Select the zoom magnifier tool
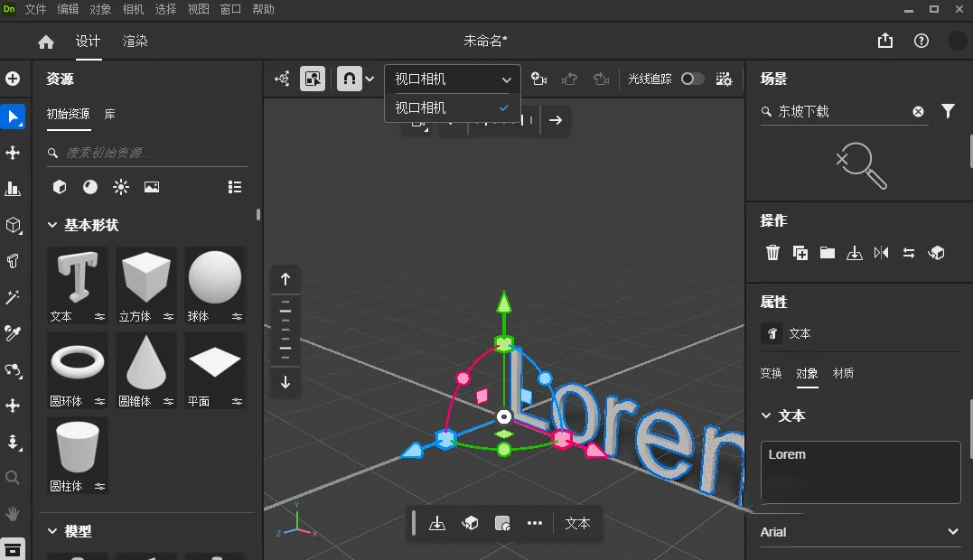 [13, 478]
